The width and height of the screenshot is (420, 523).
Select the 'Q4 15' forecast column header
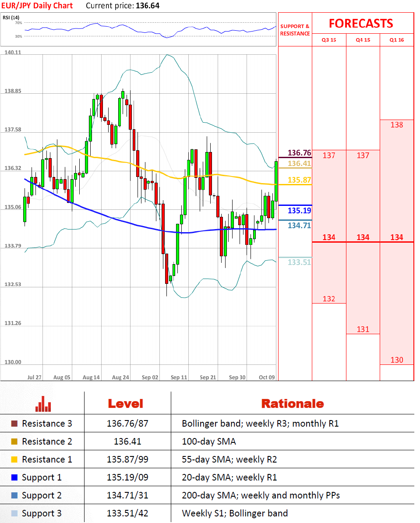363,40
